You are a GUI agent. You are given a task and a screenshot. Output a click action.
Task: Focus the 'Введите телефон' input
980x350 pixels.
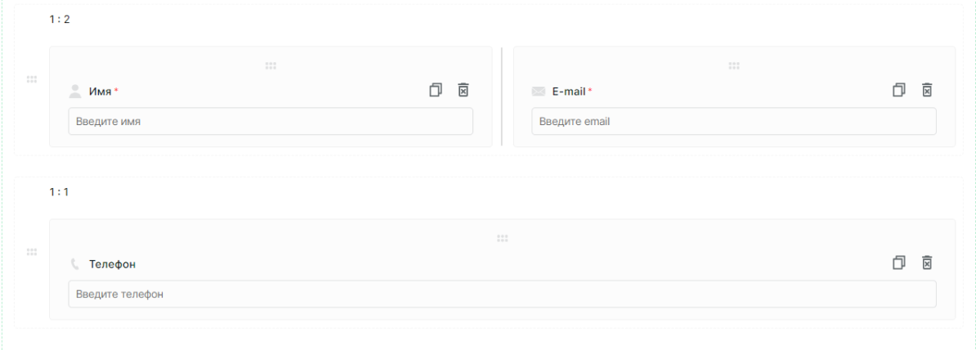503,294
